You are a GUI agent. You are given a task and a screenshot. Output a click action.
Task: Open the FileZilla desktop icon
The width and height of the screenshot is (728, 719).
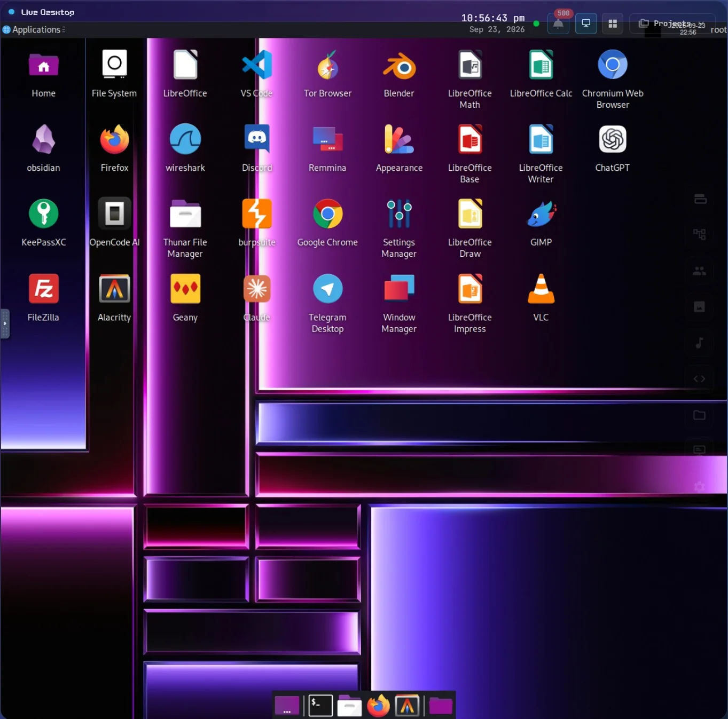pos(44,289)
